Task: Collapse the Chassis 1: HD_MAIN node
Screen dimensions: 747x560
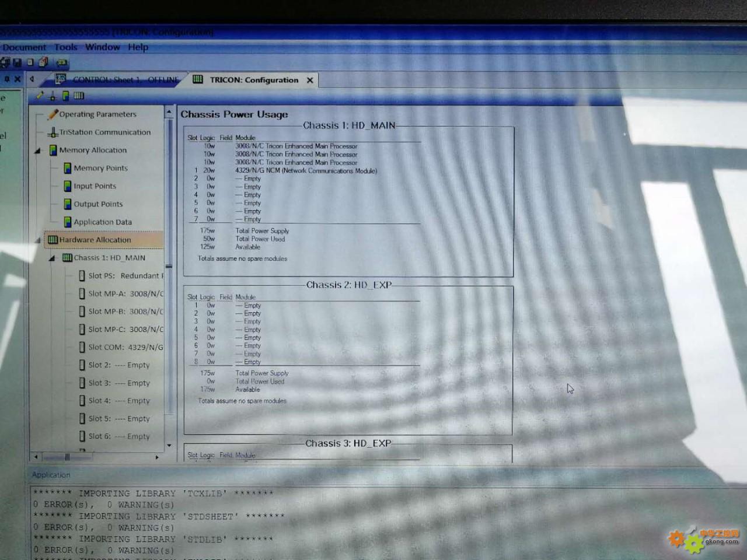Action: (x=53, y=258)
